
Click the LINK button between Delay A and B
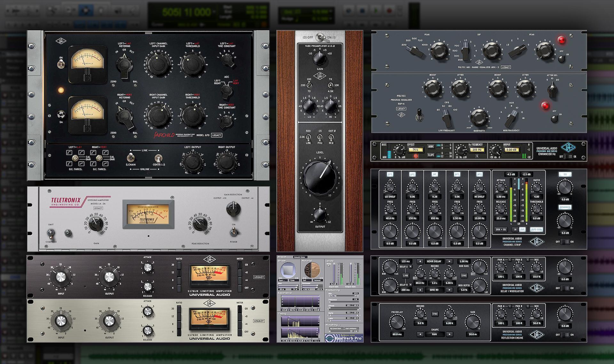pyautogui.click(x=405, y=275)
